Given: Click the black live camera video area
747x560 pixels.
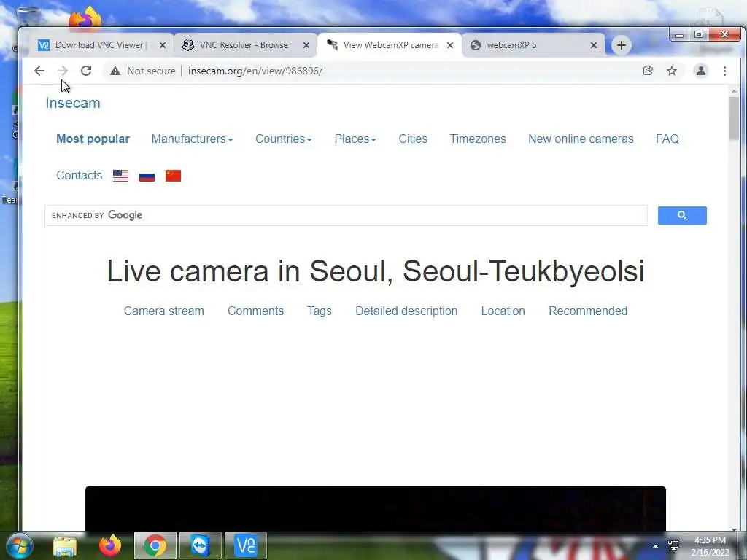Looking at the screenshot, I should click(x=376, y=508).
